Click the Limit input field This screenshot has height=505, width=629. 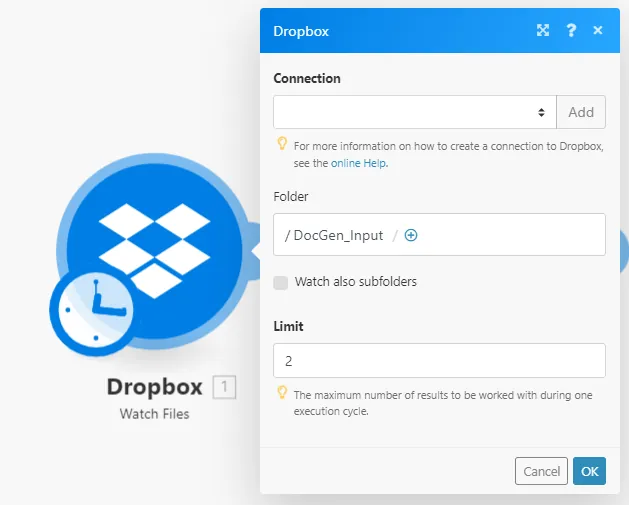(439, 360)
